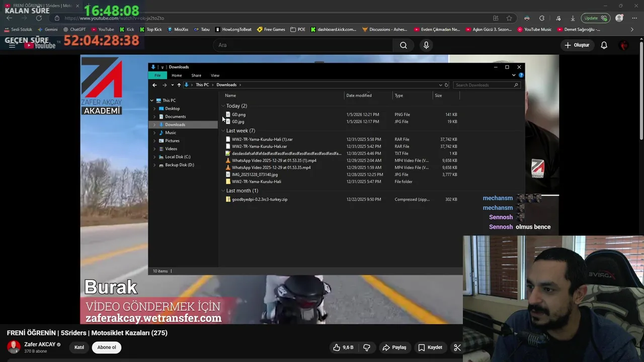Click VLC icon of WhatsApp Video (1).mp4
Screen dimensions: 644x362
[228, 160]
